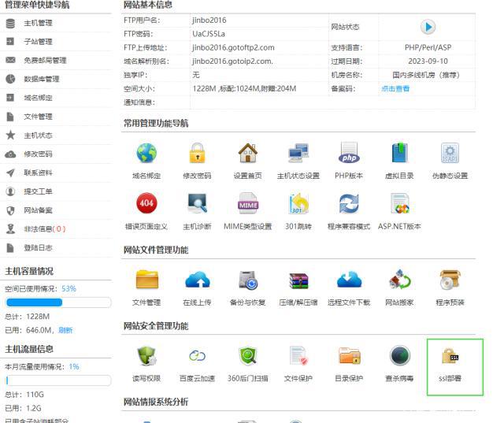504x423 pixels.
Task: Open 主机管理 in sidebar menu
Action: (38, 23)
